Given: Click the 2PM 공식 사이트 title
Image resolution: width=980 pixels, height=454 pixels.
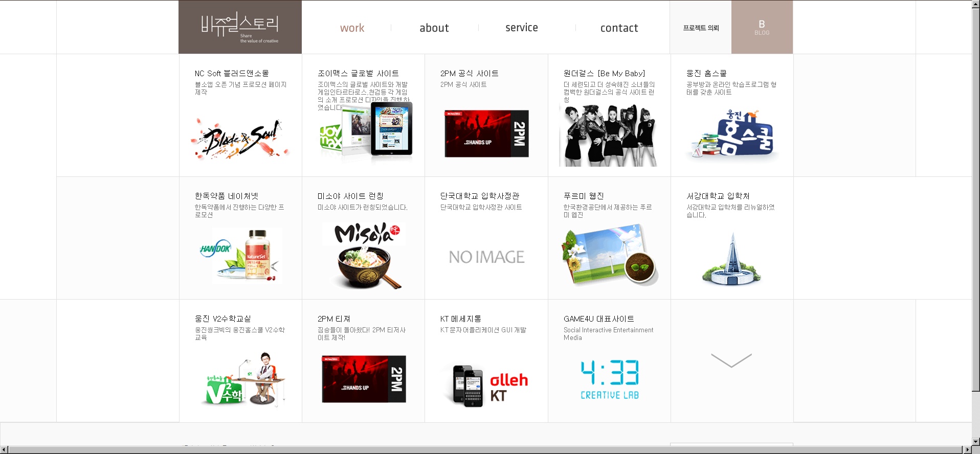Looking at the screenshot, I should pos(470,74).
